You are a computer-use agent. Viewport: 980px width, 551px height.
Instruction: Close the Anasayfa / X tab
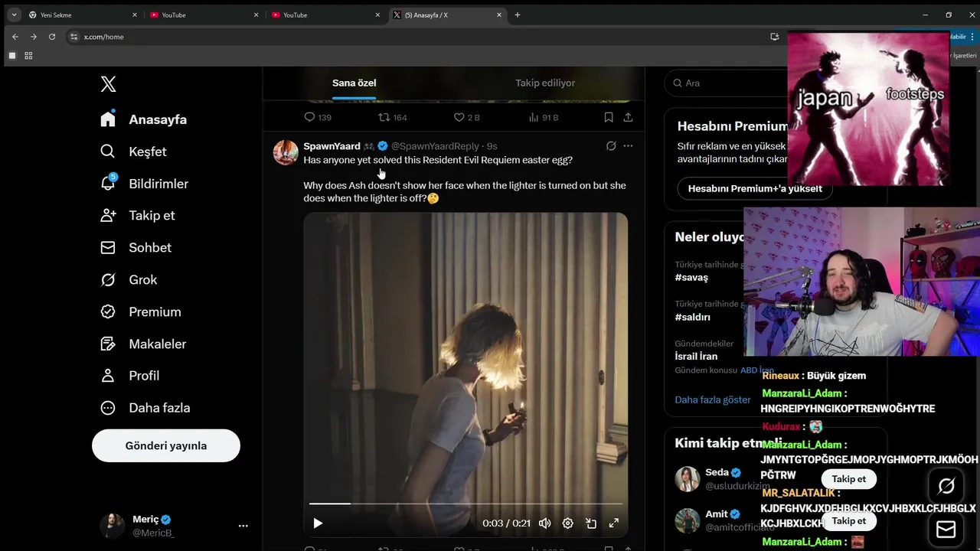pos(499,15)
